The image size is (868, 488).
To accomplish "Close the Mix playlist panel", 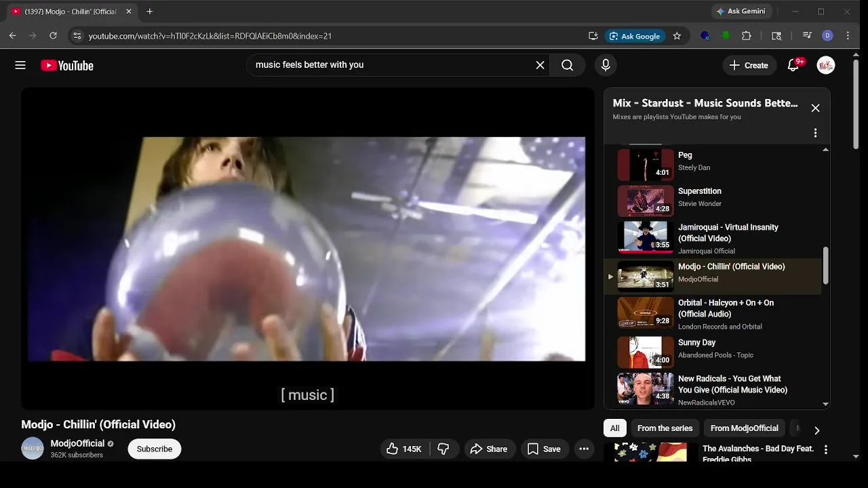I will (x=815, y=108).
